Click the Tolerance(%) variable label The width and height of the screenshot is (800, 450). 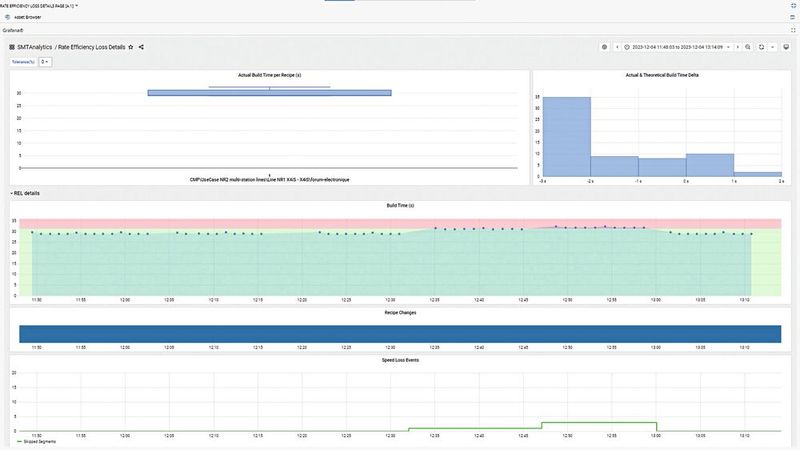tap(23, 62)
